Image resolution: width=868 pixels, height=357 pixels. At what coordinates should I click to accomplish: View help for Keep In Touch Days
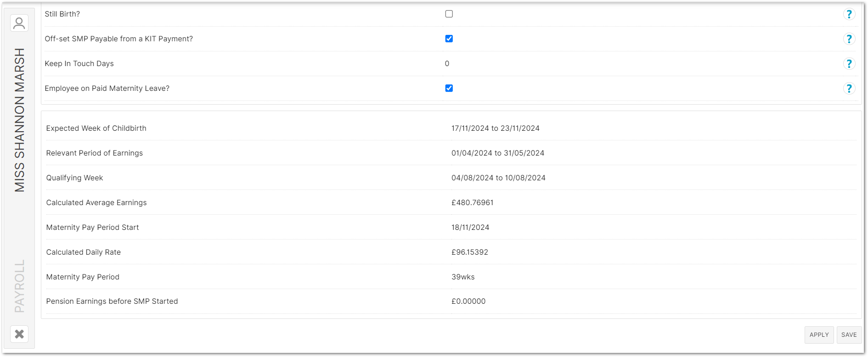pos(849,64)
